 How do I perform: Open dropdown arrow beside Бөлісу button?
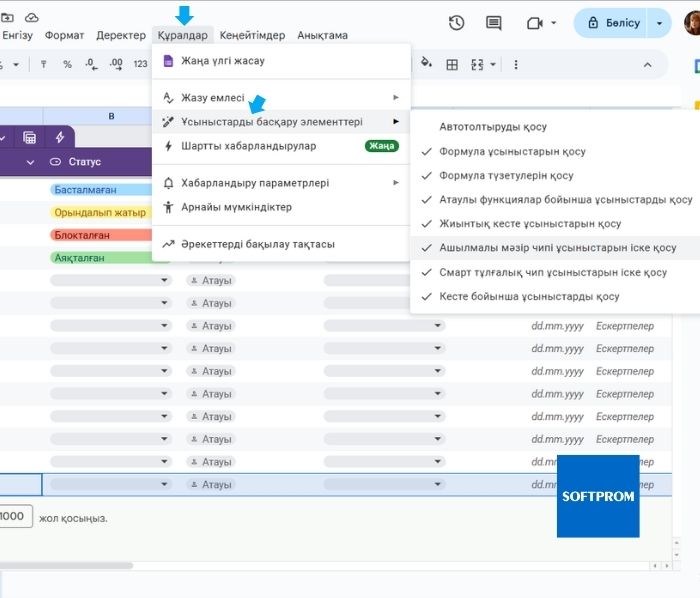(x=659, y=23)
